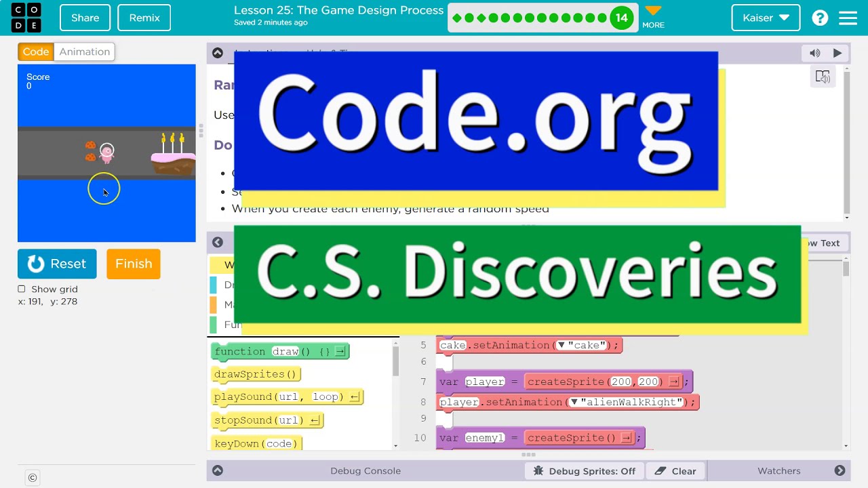Click the arrow icon on playSound block

coord(354,396)
